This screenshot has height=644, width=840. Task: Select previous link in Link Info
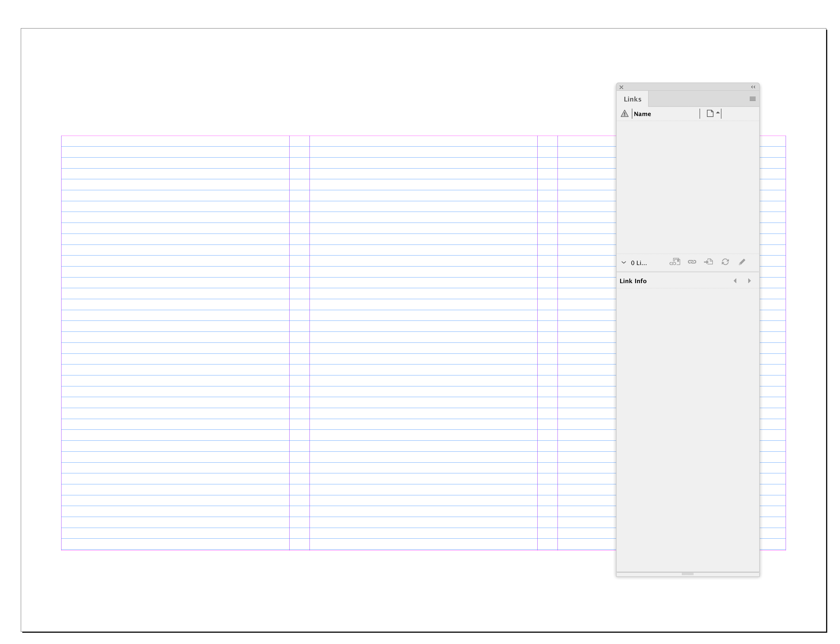click(x=735, y=281)
